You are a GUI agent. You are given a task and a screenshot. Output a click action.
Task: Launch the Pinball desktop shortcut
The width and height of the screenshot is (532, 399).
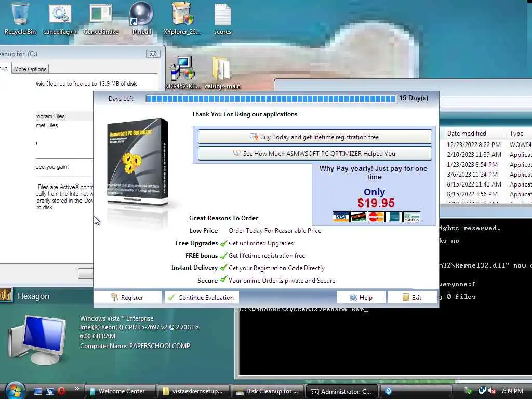(x=141, y=19)
